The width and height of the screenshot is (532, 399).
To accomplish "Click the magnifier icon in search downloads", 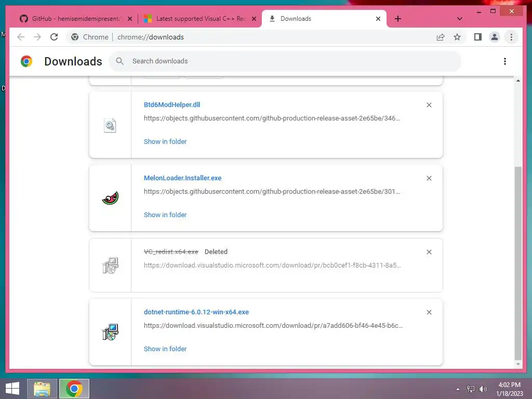I will click(119, 61).
